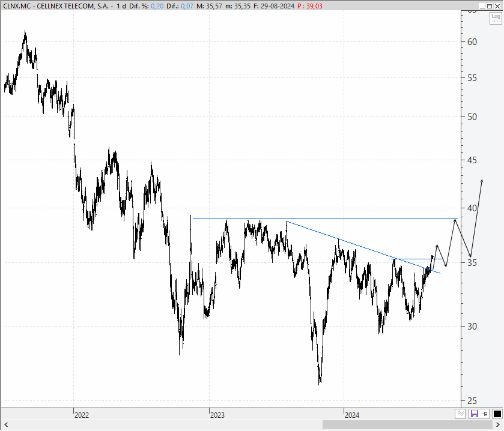Click the F: 29-08-2024 date in header
Viewport: 504px width, 431px height.
(x=274, y=6)
